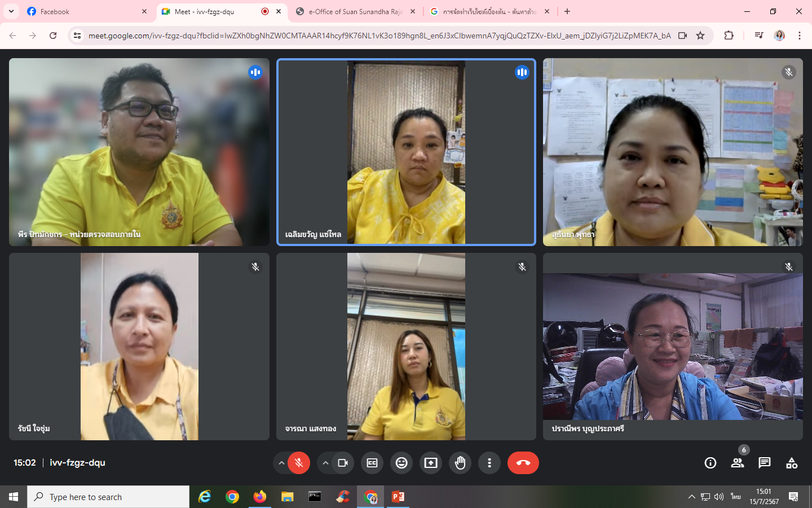Click the Type here to search box
Screen dimensions: 812x508
click(108, 497)
